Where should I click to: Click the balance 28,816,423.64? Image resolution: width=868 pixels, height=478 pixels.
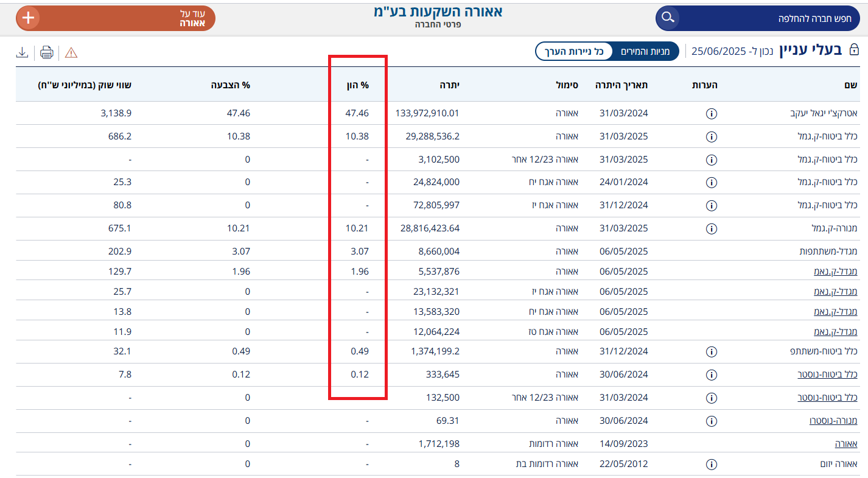tap(429, 228)
